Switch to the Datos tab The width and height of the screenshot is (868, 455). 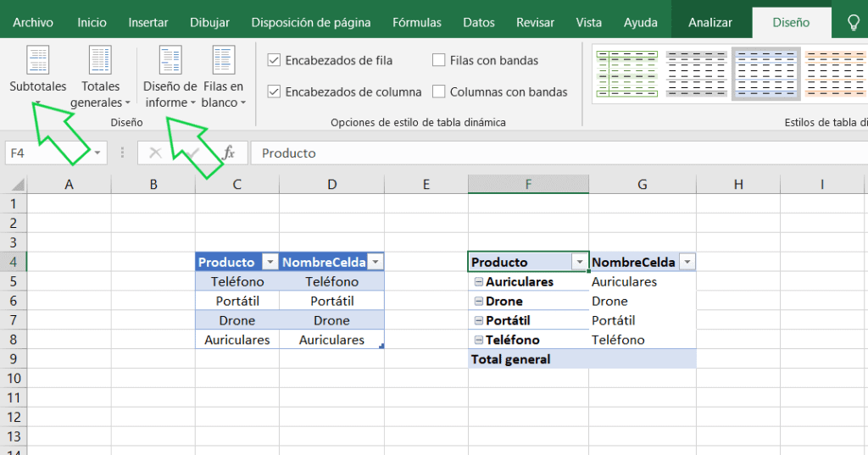click(x=479, y=23)
